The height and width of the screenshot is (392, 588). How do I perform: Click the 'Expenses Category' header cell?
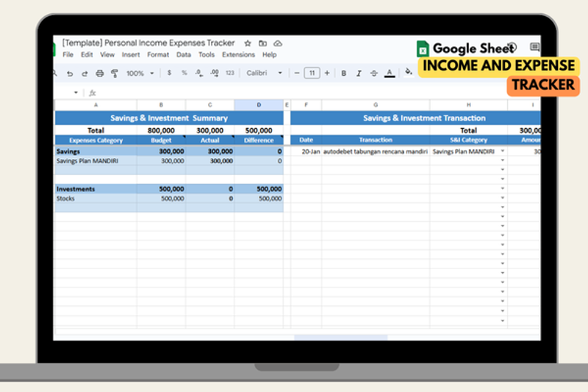tap(96, 140)
